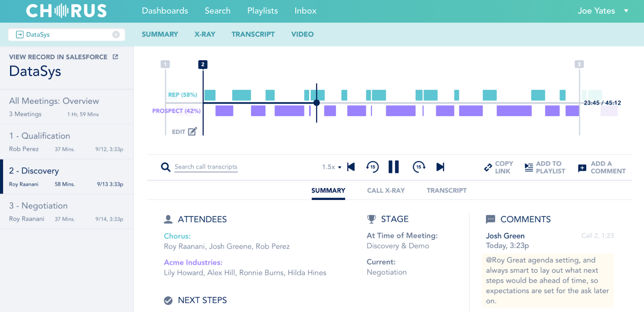Click the Comments speech bubble icon
This screenshot has height=312, width=644.
tap(491, 219)
